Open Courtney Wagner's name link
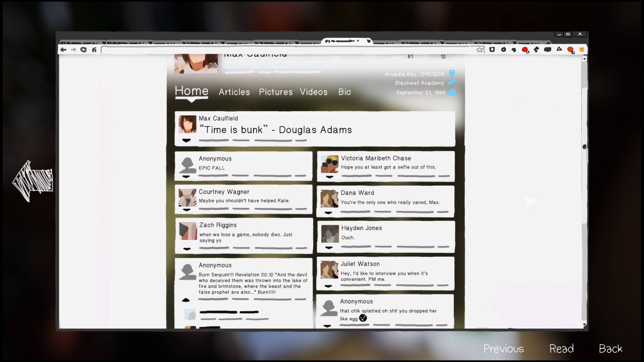644x362 pixels. [224, 192]
